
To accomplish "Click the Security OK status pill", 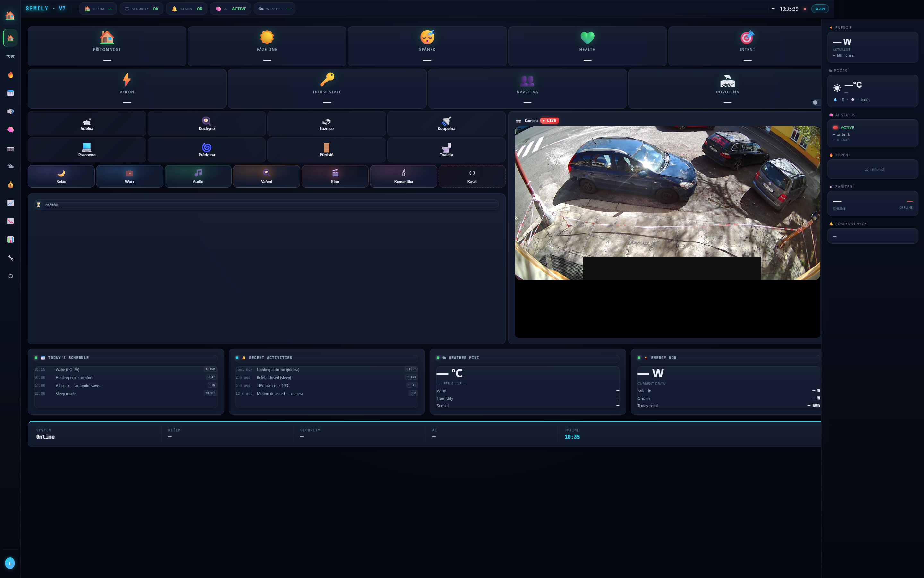I will click(142, 9).
